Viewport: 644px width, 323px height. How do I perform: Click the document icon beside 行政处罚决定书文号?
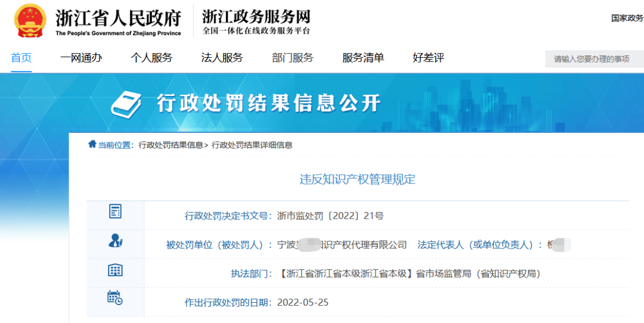coord(115,212)
